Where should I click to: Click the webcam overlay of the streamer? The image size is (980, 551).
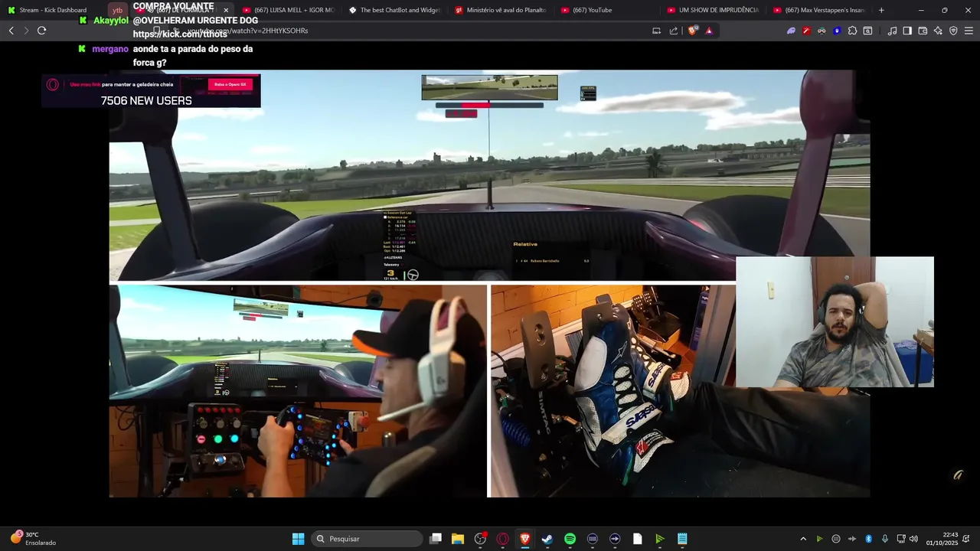835,321
